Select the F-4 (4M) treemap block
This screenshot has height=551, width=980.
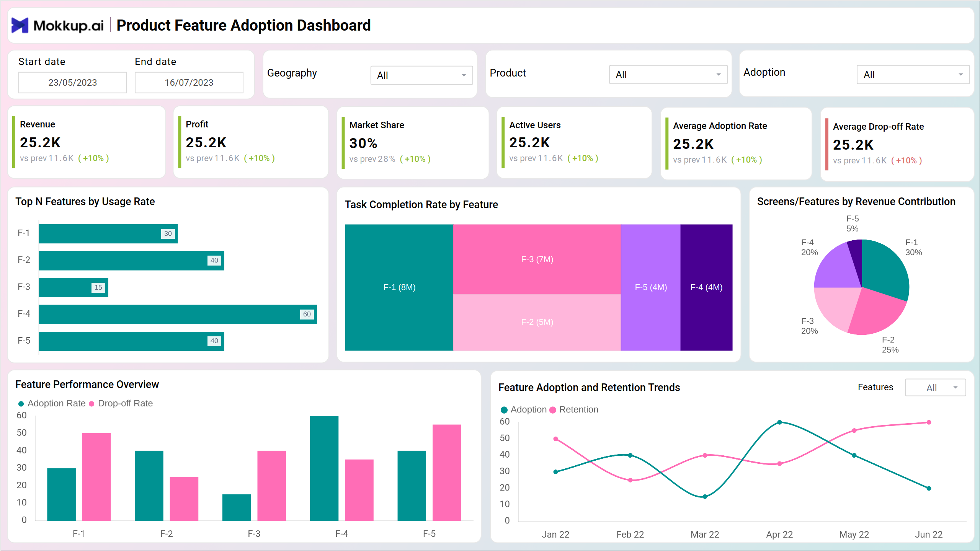pyautogui.click(x=706, y=287)
